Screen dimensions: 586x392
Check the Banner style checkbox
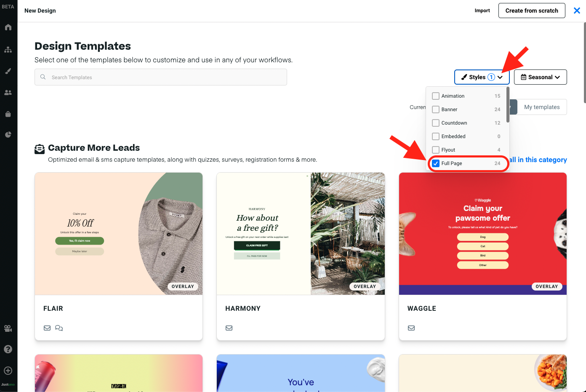point(436,109)
